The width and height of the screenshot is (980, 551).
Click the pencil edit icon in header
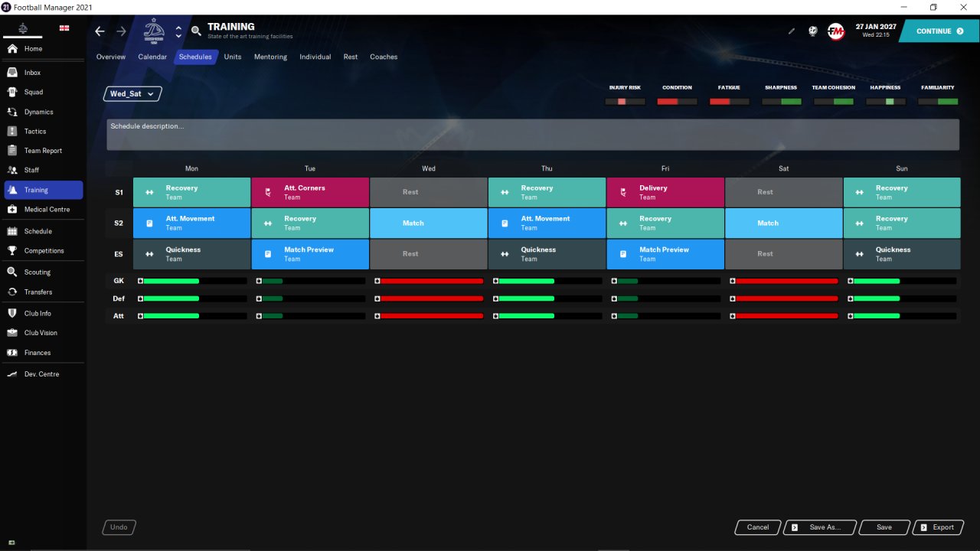792,31
